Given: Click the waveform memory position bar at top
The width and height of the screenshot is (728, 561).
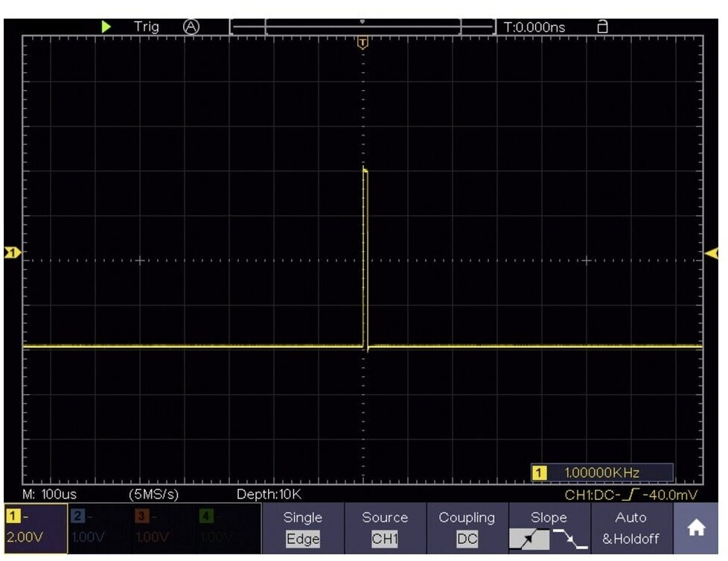Looking at the screenshot, I should [363, 27].
